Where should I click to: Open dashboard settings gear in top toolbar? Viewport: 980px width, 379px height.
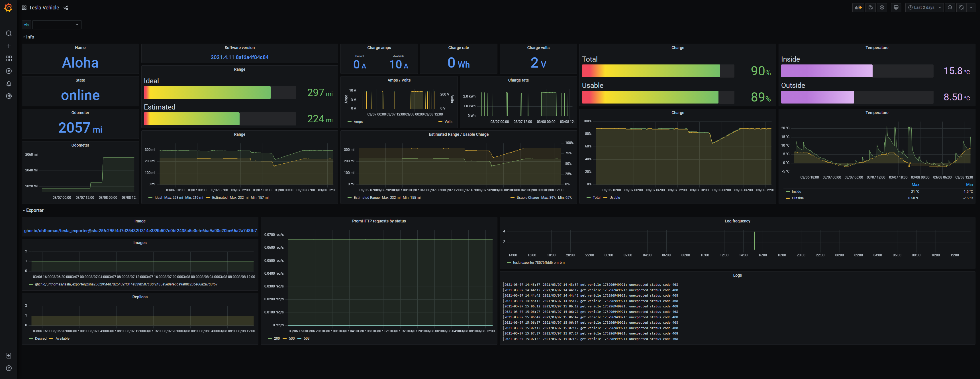point(882,8)
